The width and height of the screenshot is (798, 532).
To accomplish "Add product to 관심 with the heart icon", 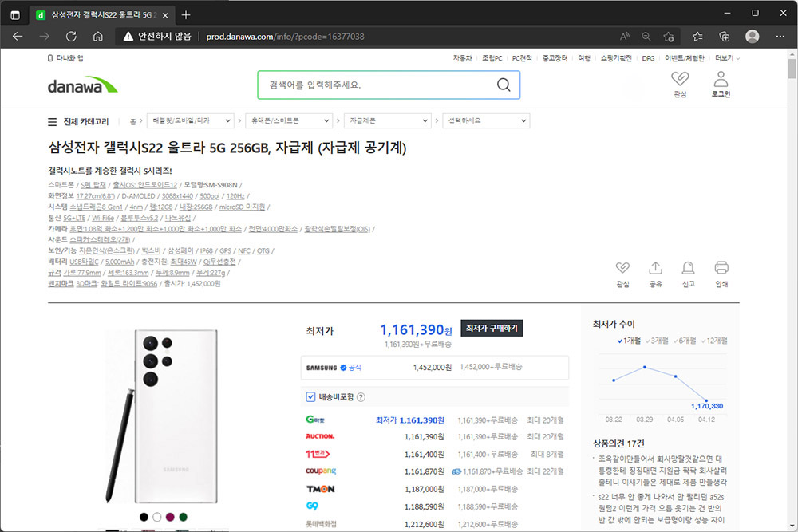I will tap(622, 267).
